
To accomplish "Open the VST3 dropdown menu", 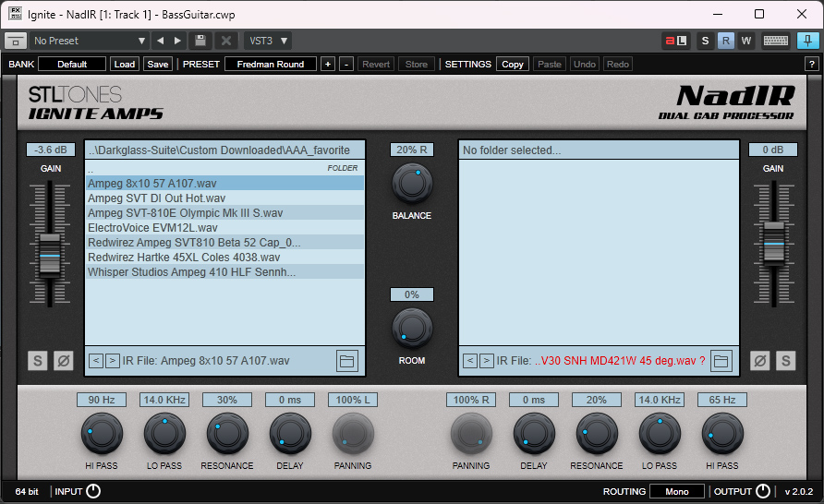I will point(268,41).
